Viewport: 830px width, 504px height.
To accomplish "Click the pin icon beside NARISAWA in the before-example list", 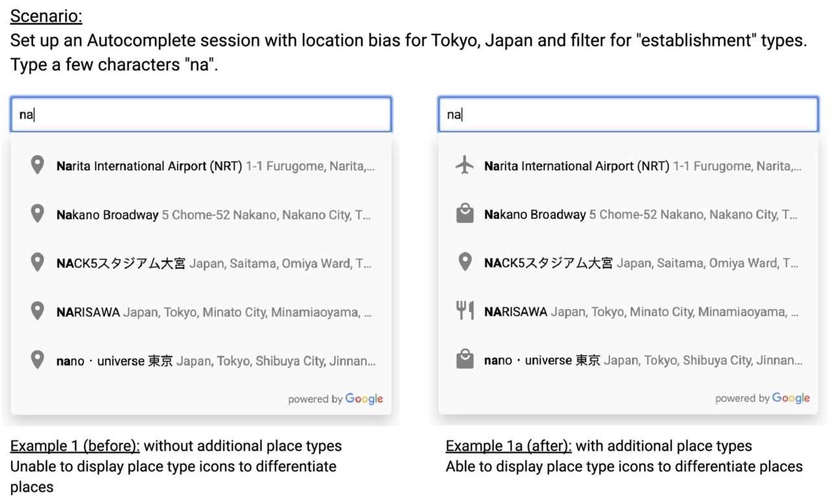I will (38, 311).
